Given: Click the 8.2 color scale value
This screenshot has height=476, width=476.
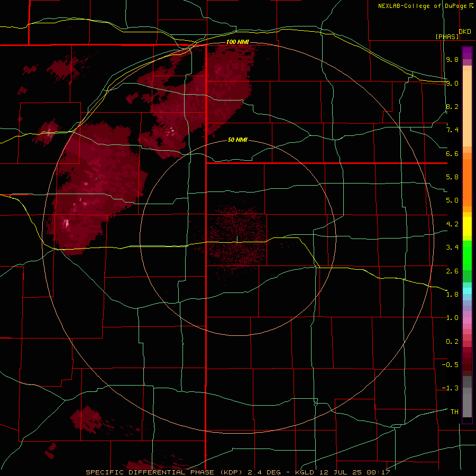Looking at the screenshot, I should click(452, 106).
